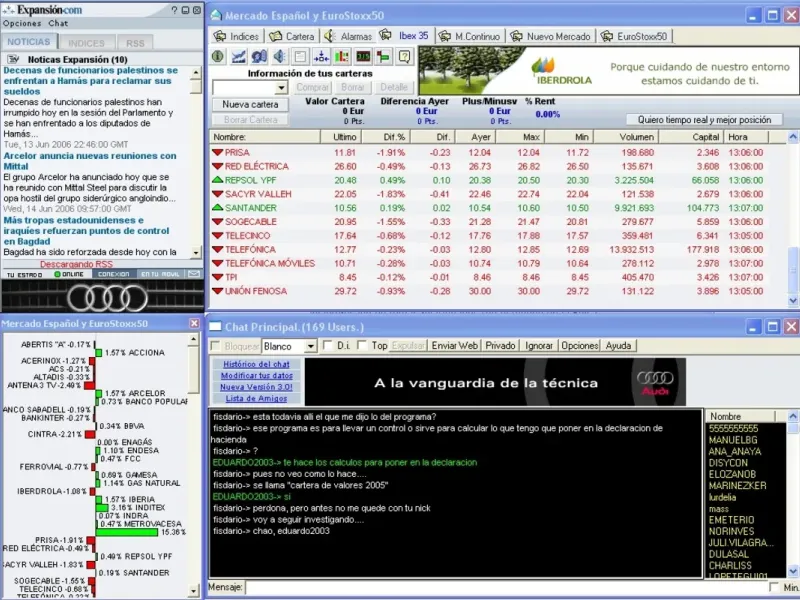Click the green information icon in toolbar
This screenshot has height=600, width=800.
[x=218, y=56]
